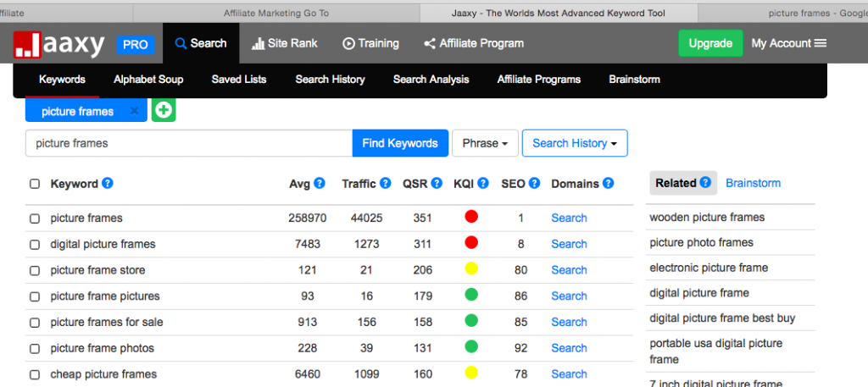Switch to 'picture frames - Google' browser tab
Image resolution: width=868 pixels, height=387 pixels.
pyautogui.click(x=783, y=13)
